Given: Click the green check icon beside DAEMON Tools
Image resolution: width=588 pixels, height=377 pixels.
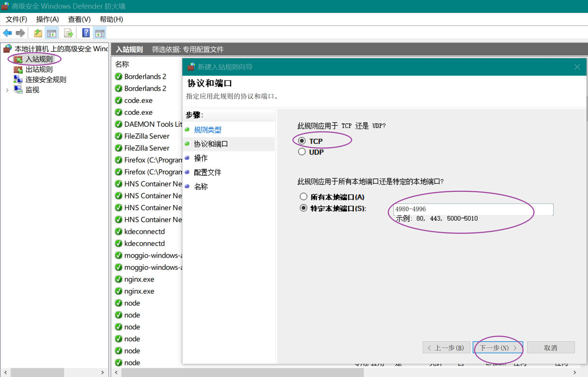Looking at the screenshot, I should (118, 124).
